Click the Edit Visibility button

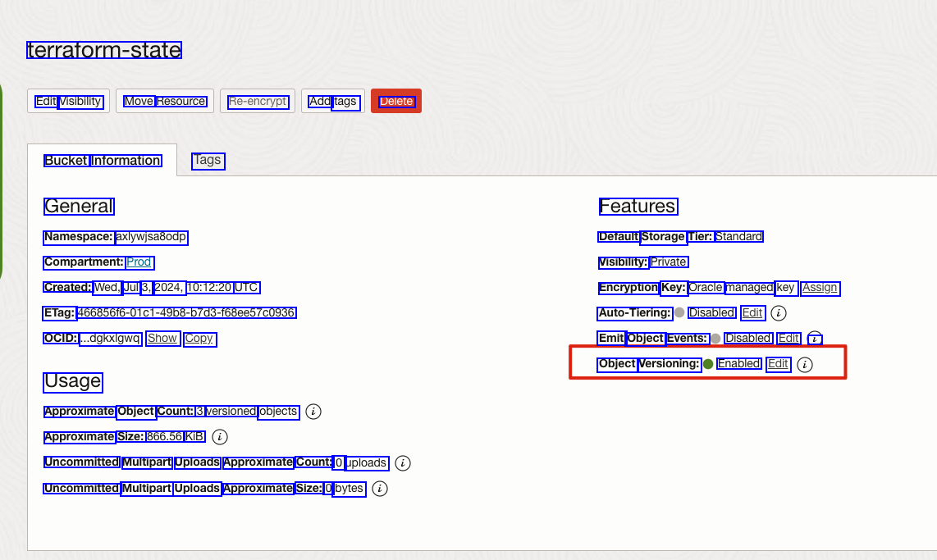click(x=69, y=101)
